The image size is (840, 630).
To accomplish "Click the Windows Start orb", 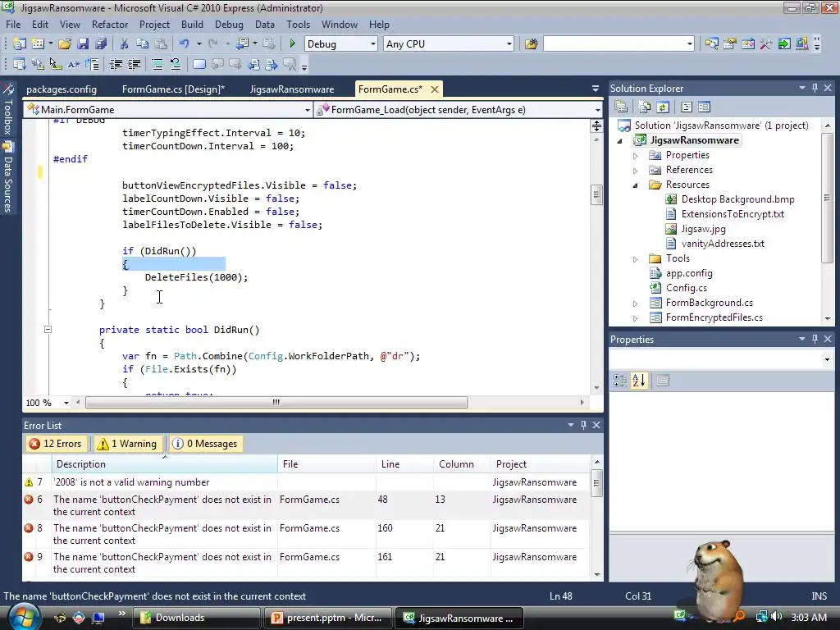I will (x=24, y=617).
